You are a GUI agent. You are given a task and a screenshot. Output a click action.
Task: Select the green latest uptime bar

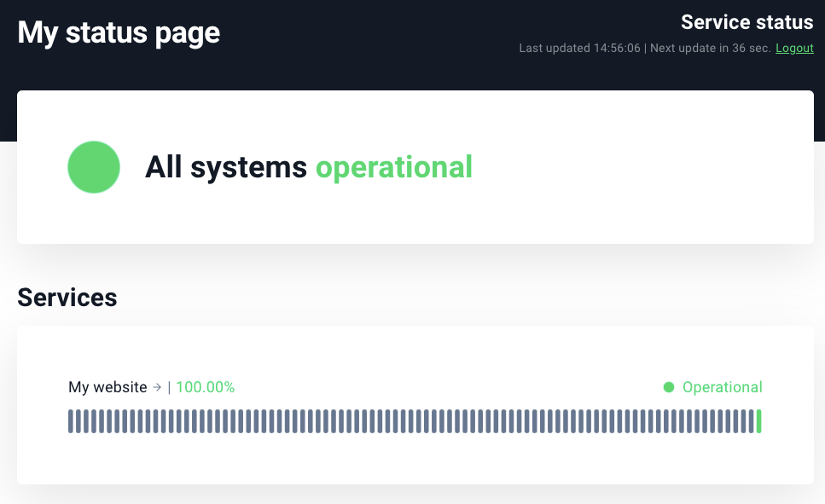tap(758, 421)
